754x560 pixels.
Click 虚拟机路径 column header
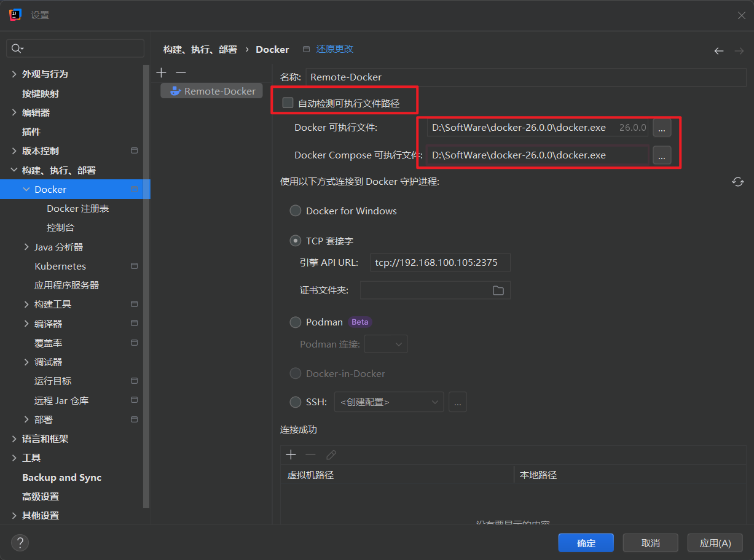tap(310, 475)
